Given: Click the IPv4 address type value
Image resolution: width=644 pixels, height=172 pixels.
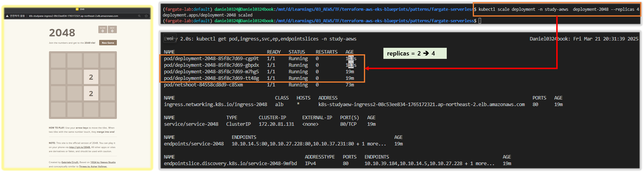Looking at the screenshot, I should [310, 164].
